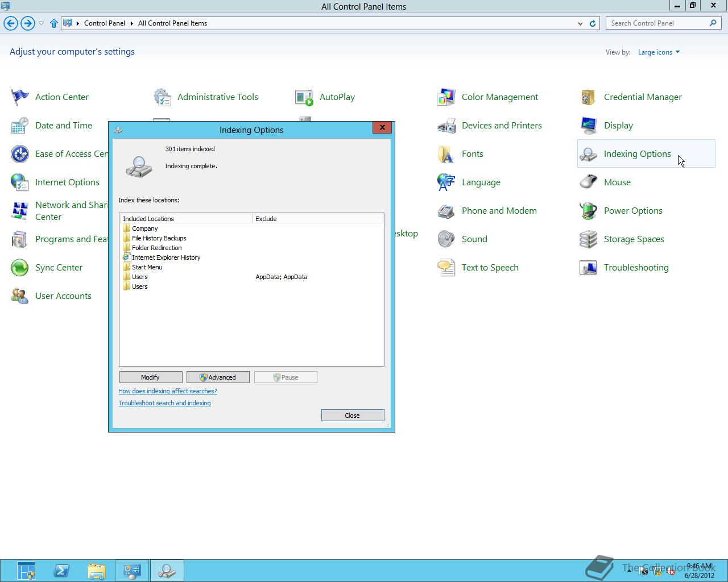This screenshot has height=582, width=728.
Task: Open the Sound speaker icon
Action: [446, 239]
